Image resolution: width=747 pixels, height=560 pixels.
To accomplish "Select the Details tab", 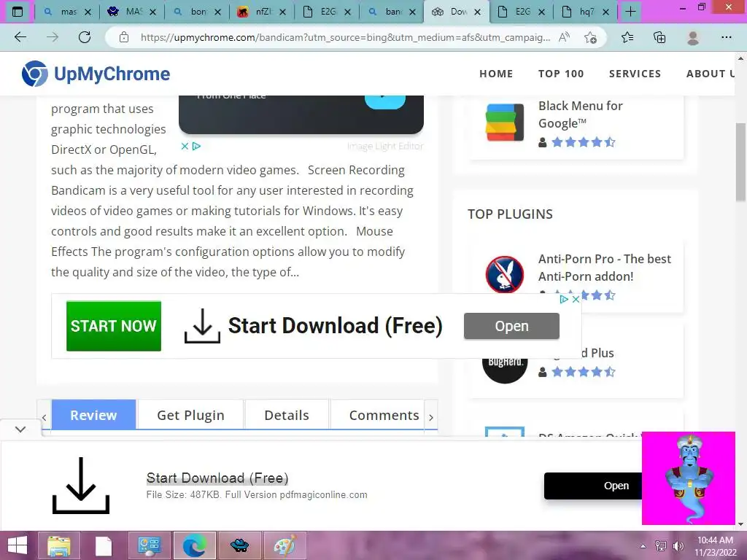I will pyautogui.click(x=287, y=415).
